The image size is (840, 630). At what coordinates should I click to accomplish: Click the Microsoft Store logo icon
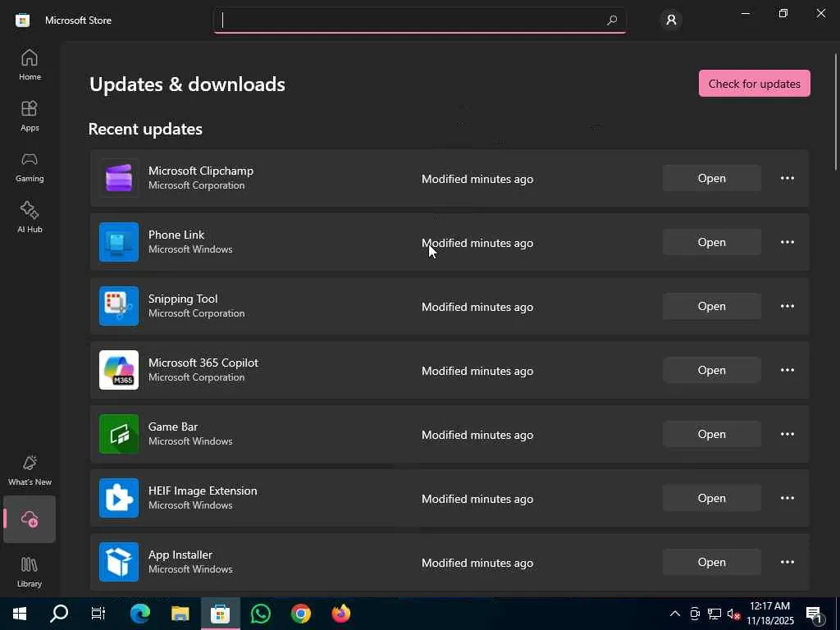(x=22, y=21)
